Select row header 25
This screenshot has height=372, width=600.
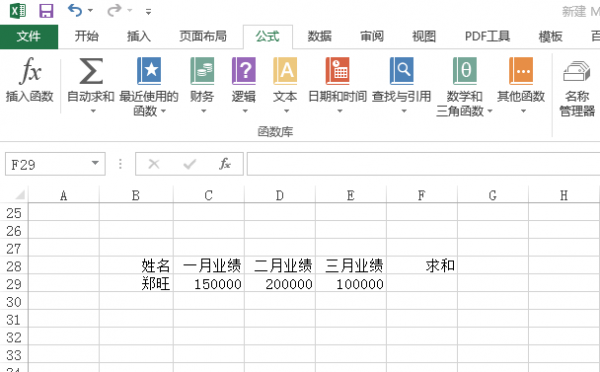pyautogui.click(x=14, y=213)
